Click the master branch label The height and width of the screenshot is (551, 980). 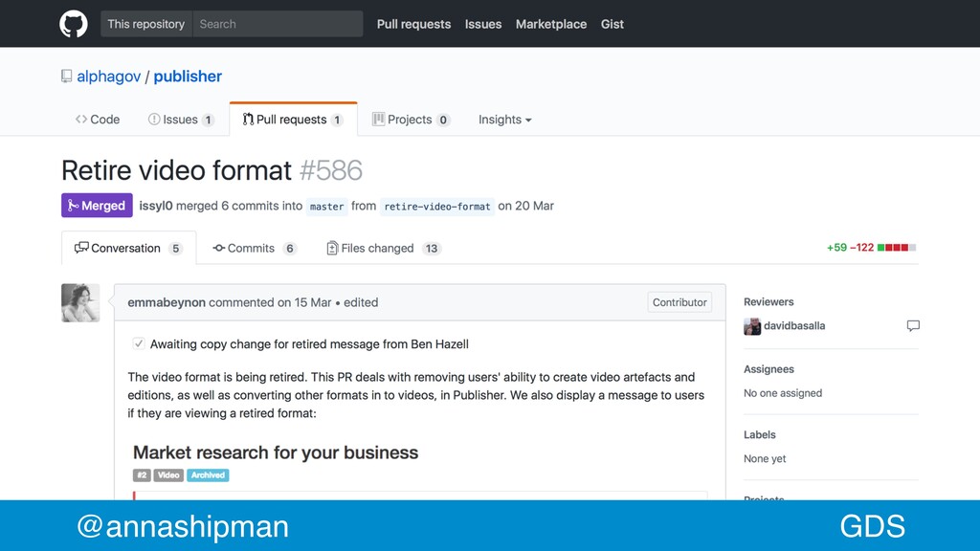(327, 207)
